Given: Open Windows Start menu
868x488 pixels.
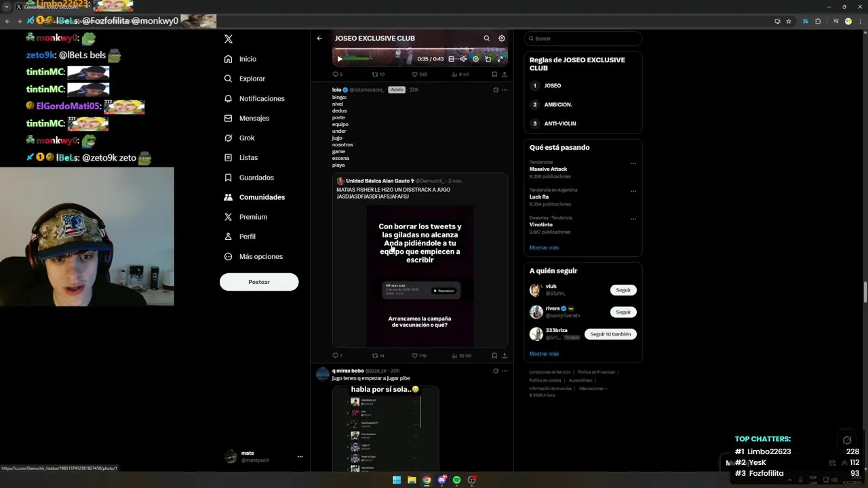Looking at the screenshot, I should point(397,480).
